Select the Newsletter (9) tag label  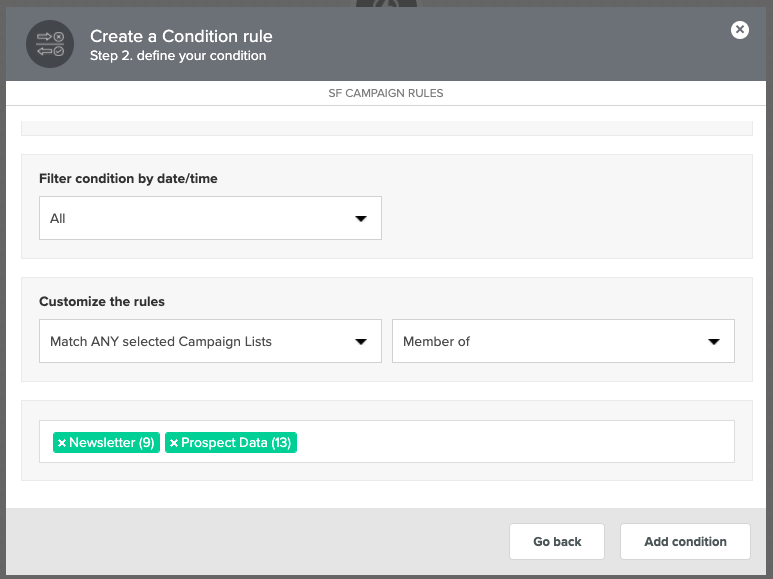tap(112, 442)
